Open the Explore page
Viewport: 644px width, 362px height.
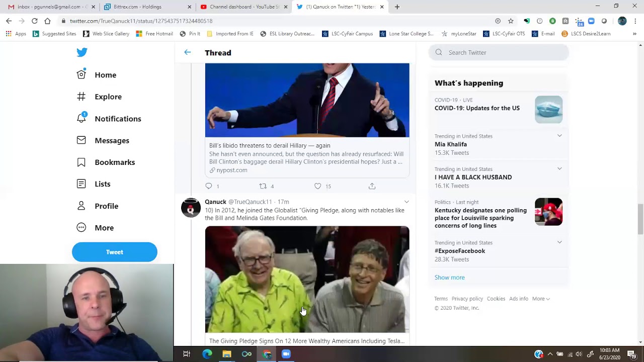[99, 97]
